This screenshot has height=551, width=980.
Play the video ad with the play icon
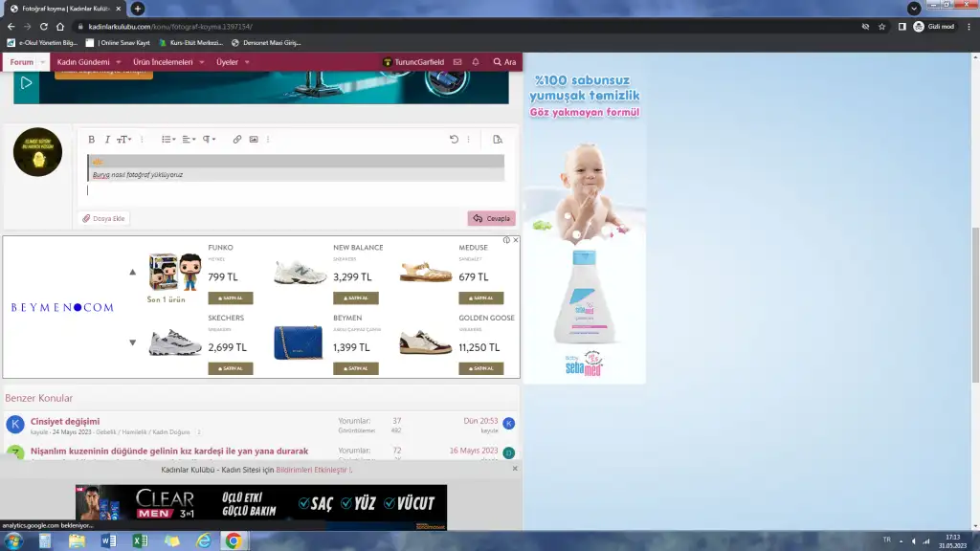[x=26, y=82]
